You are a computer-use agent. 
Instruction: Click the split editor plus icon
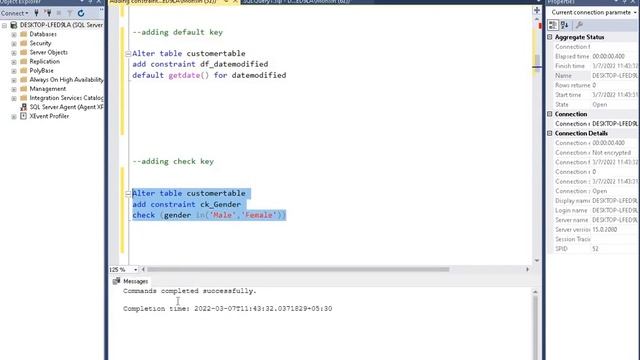coord(537,10)
